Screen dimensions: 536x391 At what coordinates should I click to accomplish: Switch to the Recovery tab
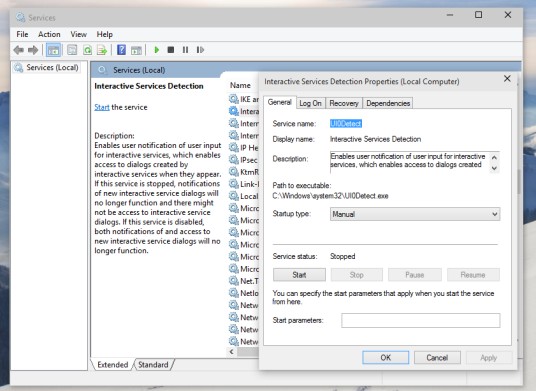[x=344, y=103]
